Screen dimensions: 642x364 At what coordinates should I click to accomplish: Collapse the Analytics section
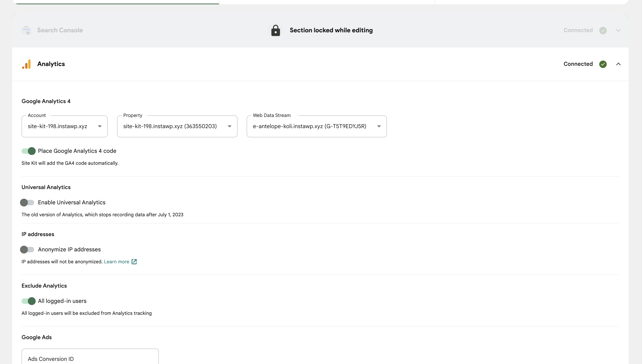click(x=618, y=64)
